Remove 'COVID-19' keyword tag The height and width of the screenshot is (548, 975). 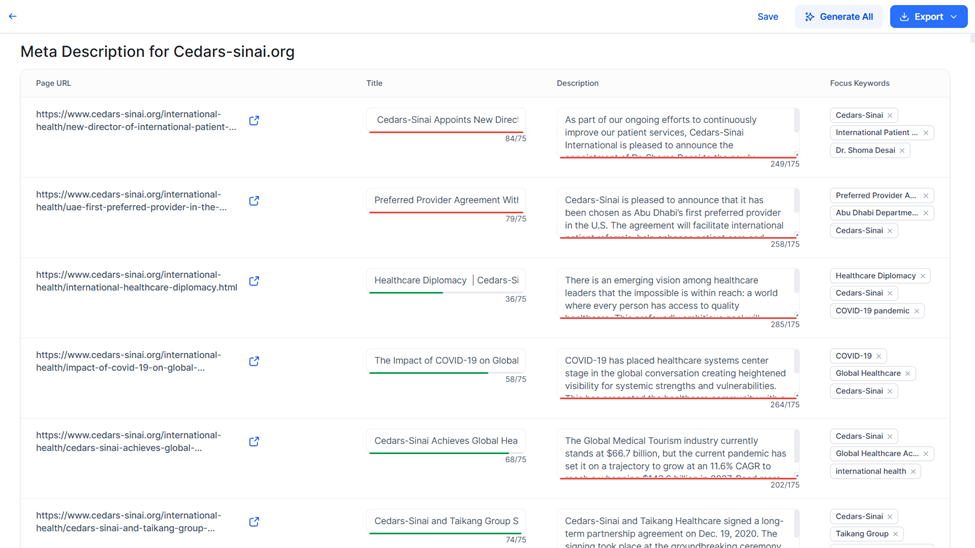pos(879,356)
